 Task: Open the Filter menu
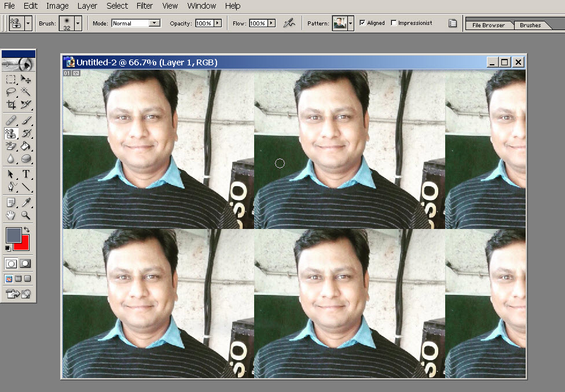144,6
